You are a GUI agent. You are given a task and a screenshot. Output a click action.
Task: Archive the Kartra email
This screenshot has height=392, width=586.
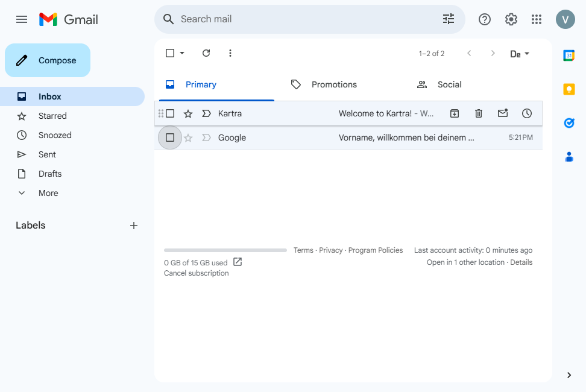coord(455,113)
